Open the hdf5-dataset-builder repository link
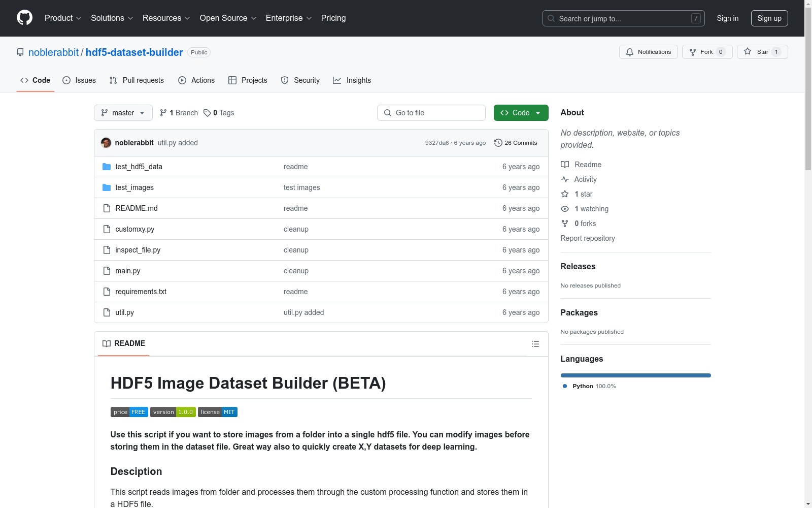 [134, 52]
